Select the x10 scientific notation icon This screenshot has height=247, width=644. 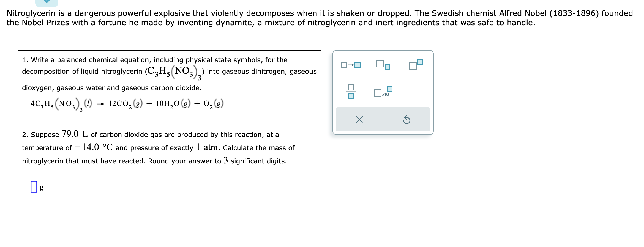click(x=383, y=92)
